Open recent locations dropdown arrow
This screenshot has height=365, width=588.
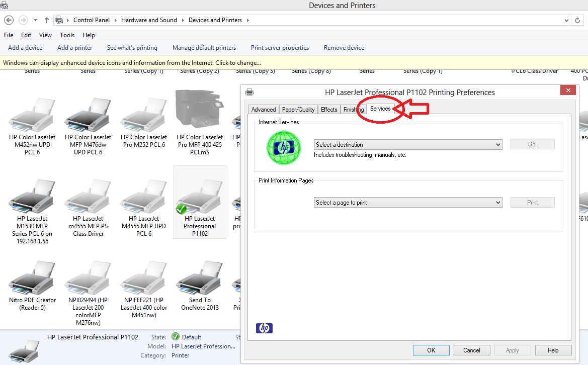(x=35, y=20)
